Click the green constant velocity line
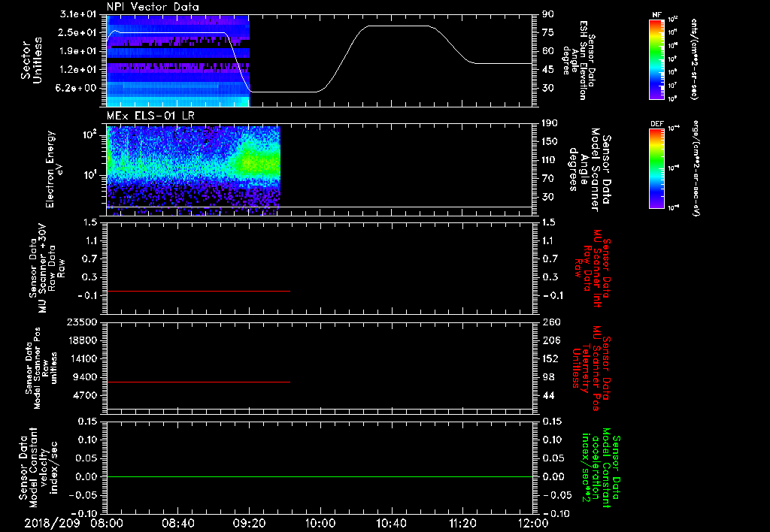 coord(320,476)
